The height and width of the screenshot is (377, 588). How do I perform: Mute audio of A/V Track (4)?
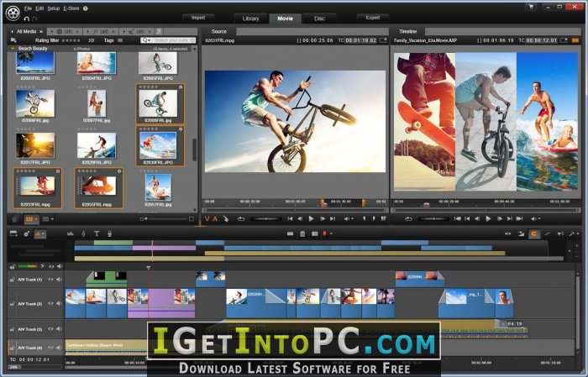click(x=59, y=348)
